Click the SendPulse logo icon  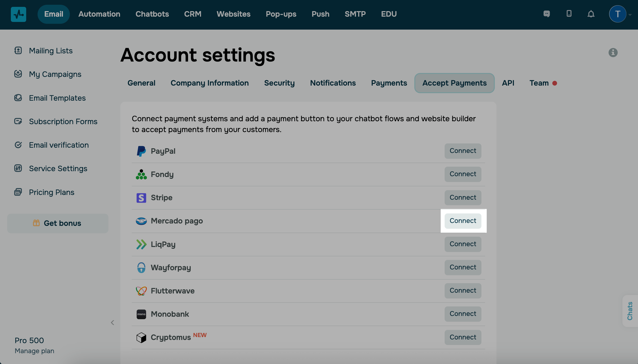[18, 14]
